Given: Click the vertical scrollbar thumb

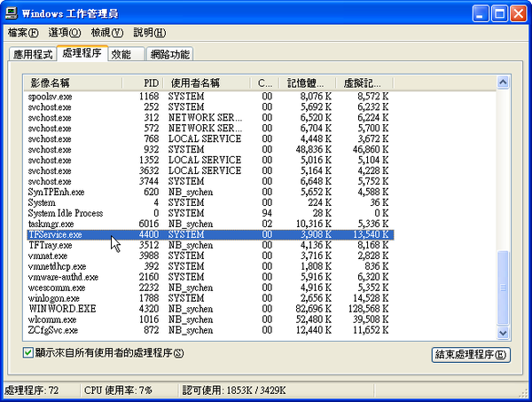Looking at the screenshot, I should click(503, 288).
